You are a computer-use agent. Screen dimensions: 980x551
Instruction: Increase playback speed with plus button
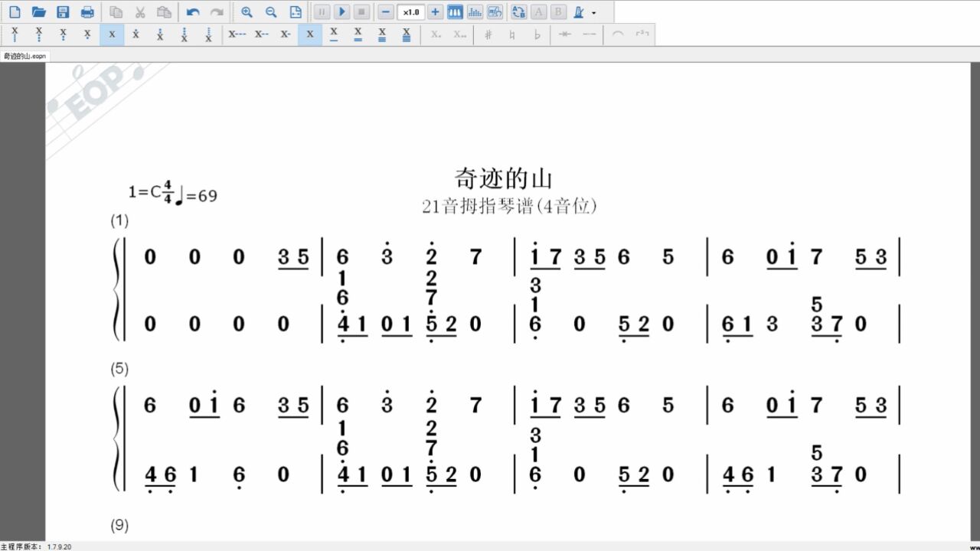tap(435, 12)
